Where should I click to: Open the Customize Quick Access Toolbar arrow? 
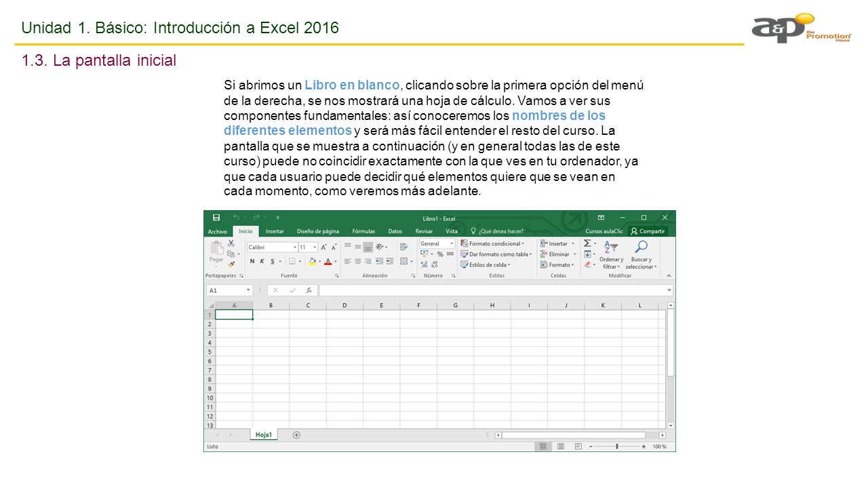click(x=278, y=218)
